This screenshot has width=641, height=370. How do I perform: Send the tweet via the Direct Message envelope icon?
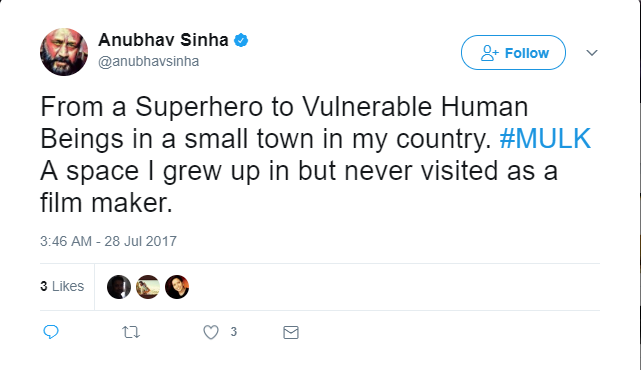tap(291, 332)
